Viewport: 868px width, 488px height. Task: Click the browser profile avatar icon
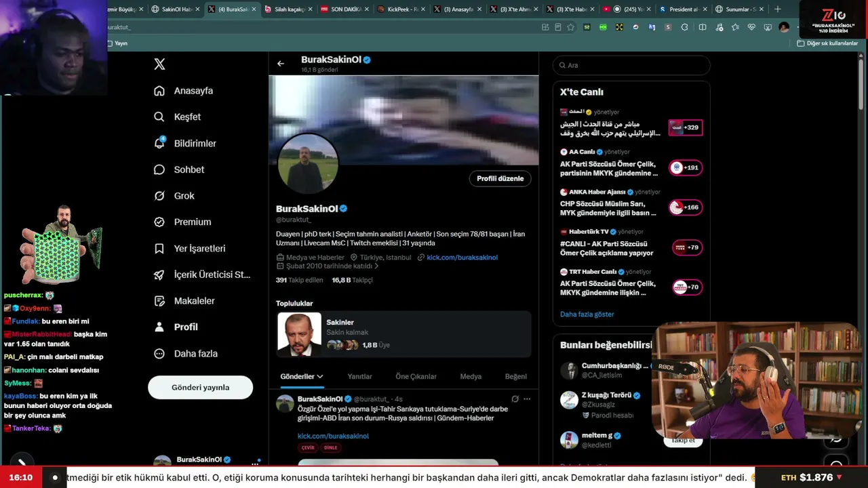(x=784, y=27)
